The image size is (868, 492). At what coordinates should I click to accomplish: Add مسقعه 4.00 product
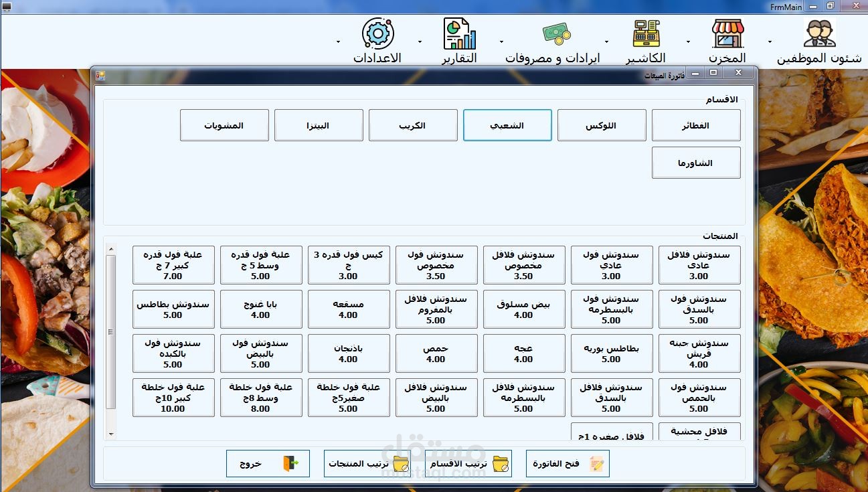tap(349, 309)
